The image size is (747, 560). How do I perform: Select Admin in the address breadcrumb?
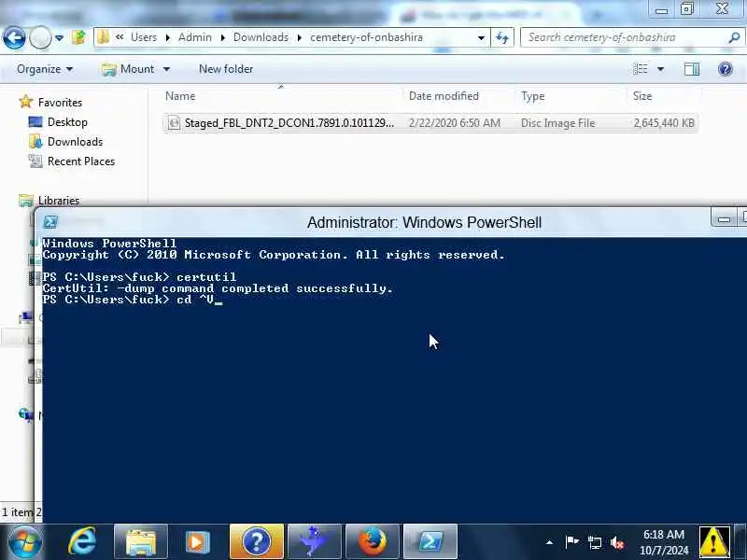[x=195, y=37]
